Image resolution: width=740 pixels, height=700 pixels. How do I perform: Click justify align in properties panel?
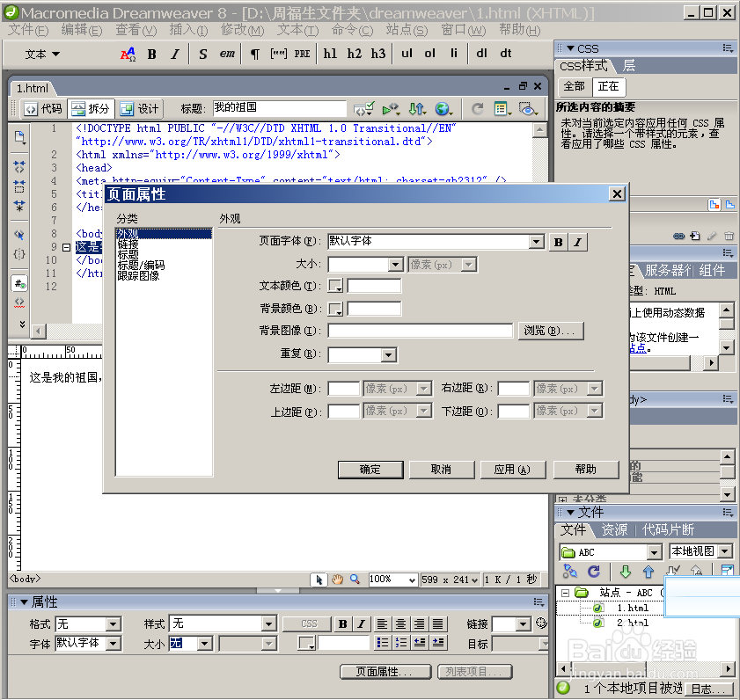click(x=438, y=624)
